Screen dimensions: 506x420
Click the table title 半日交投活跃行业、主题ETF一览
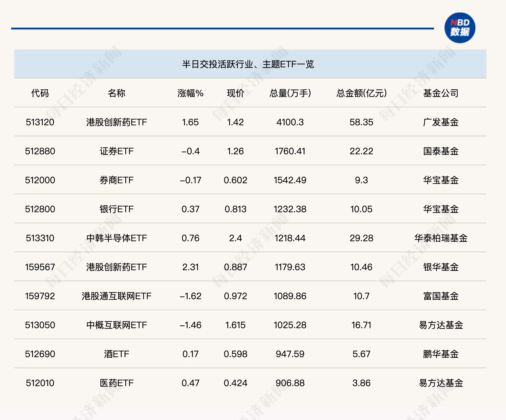click(248, 64)
